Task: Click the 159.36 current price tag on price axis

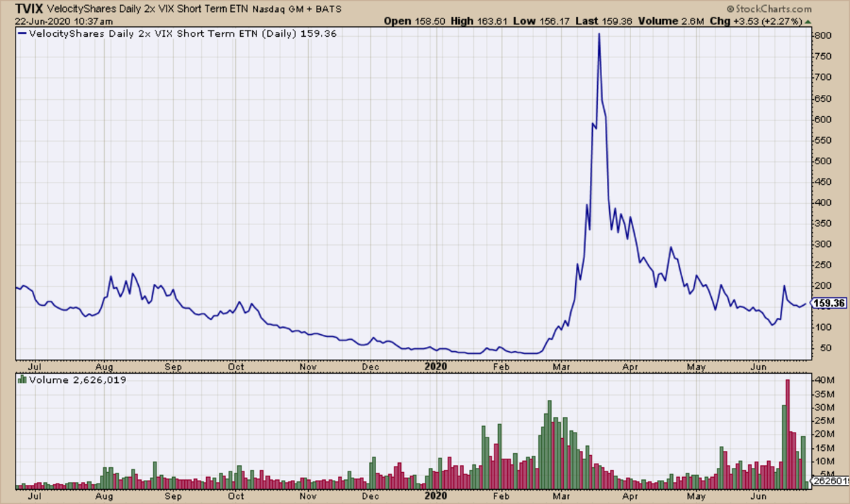Action: [829, 303]
